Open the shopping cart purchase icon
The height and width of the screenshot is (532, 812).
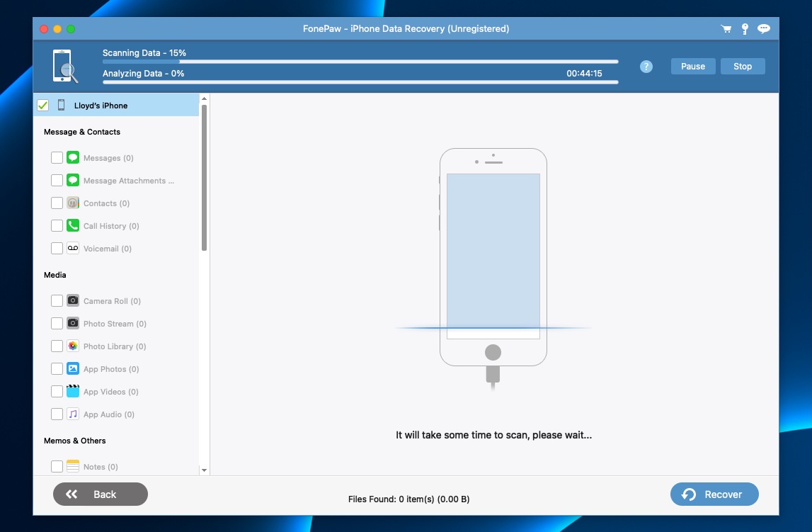pyautogui.click(x=726, y=29)
